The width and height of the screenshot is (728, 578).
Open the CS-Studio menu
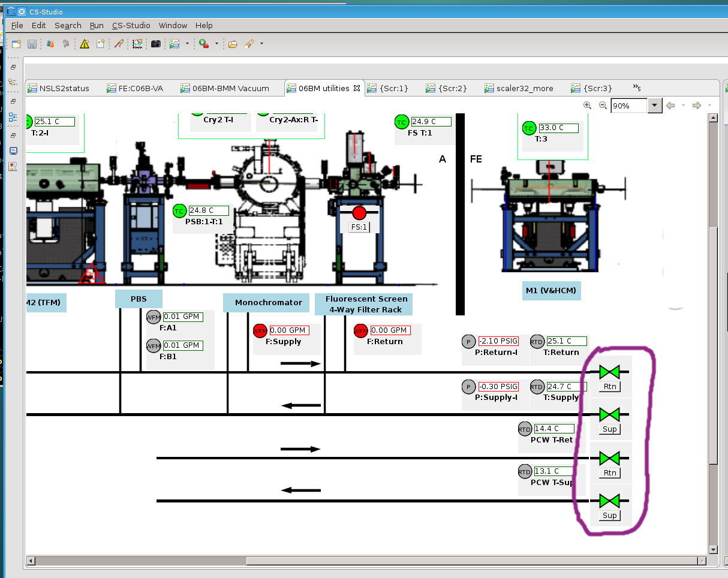pos(131,25)
